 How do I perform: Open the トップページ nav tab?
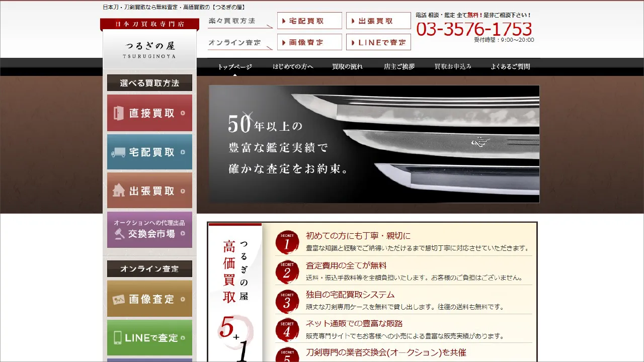pos(234,67)
